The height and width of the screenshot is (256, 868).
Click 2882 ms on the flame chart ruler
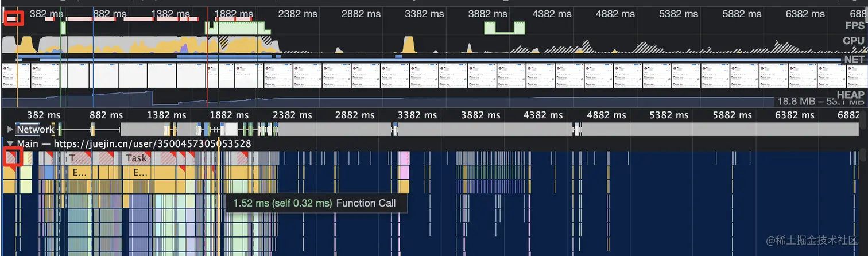click(355, 115)
